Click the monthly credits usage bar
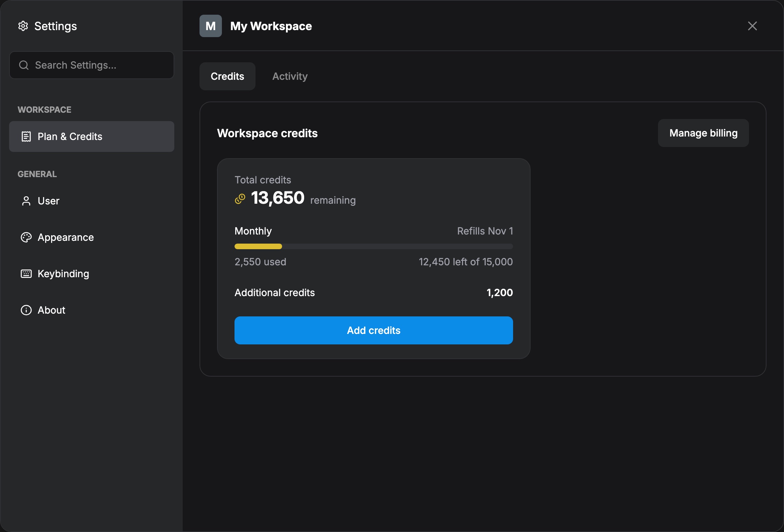This screenshot has width=784, height=532. click(374, 246)
